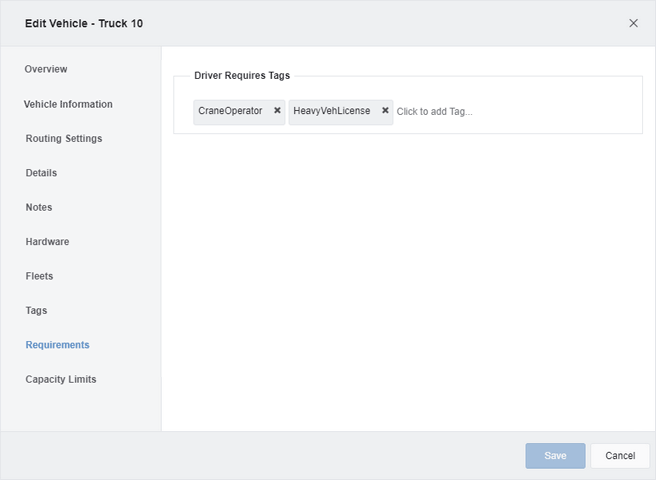Select the HeavyVehLicense tag chip label
Viewport: 656px width, 480px height.
click(x=332, y=111)
